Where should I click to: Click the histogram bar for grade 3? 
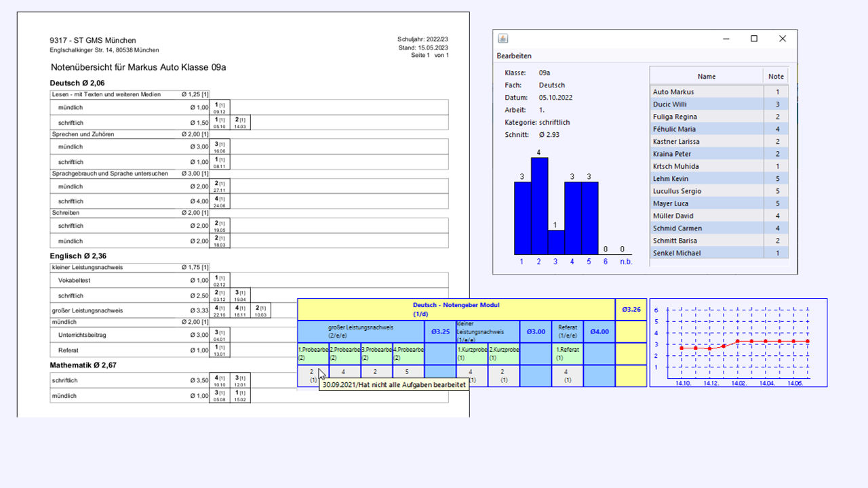[x=556, y=242]
